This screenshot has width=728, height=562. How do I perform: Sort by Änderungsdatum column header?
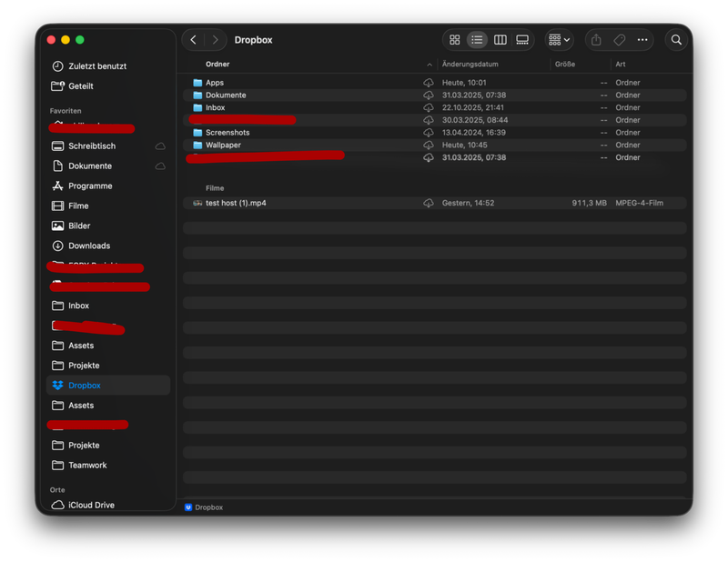pyautogui.click(x=470, y=64)
